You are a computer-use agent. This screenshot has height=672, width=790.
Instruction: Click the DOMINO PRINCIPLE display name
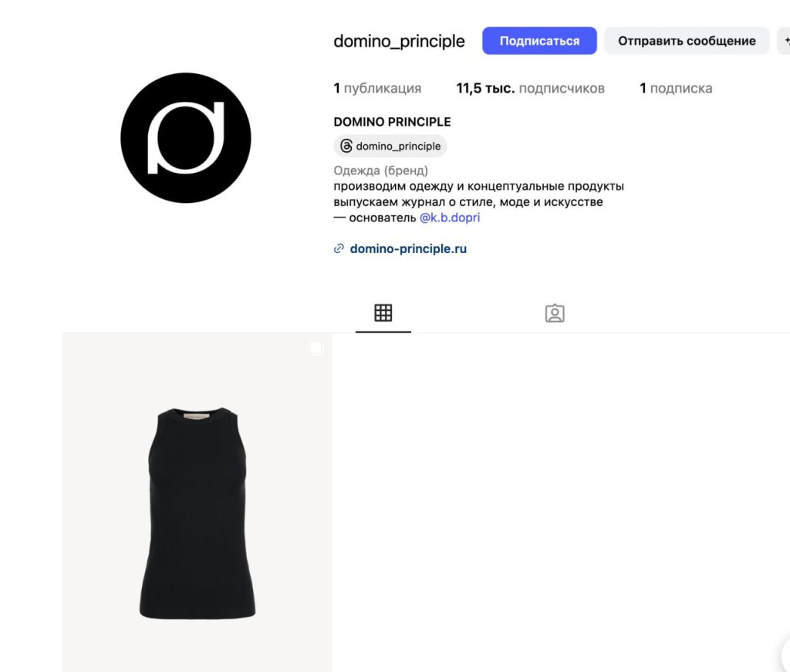tap(392, 122)
